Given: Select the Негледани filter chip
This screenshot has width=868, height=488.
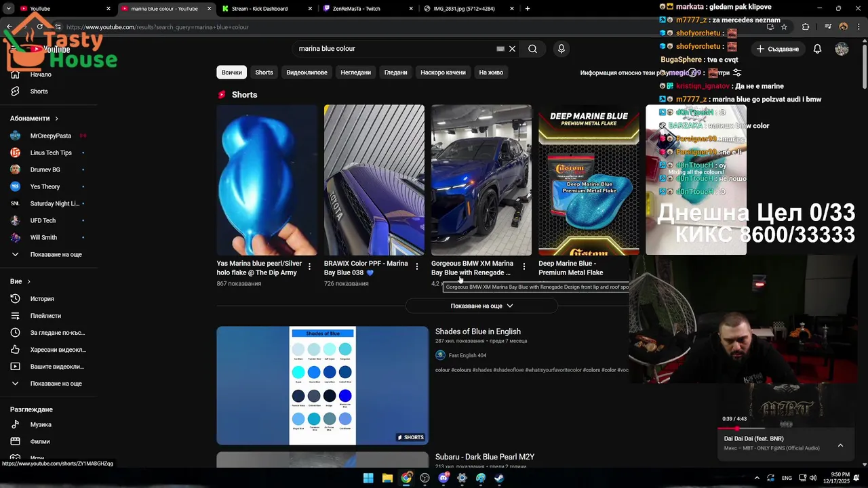Looking at the screenshot, I should [x=355, y=73].
